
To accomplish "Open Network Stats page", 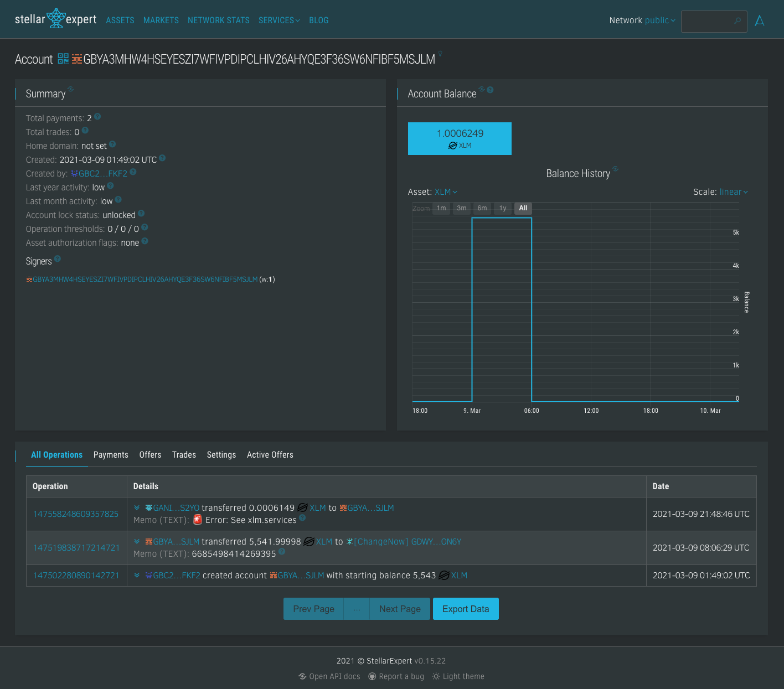I will (x=219, y=20).
